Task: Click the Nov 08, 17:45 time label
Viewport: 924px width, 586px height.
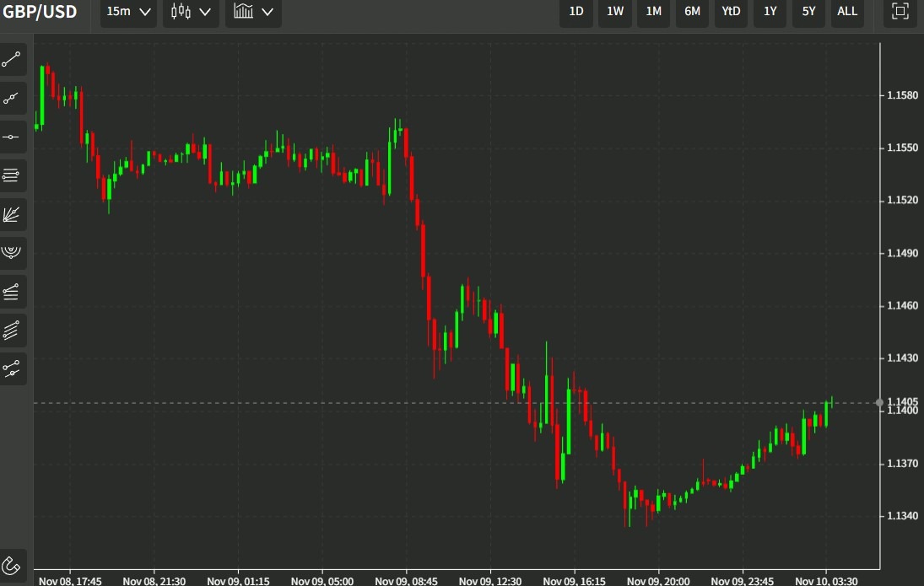Action: pyautogui.click(x=70, y=581)
